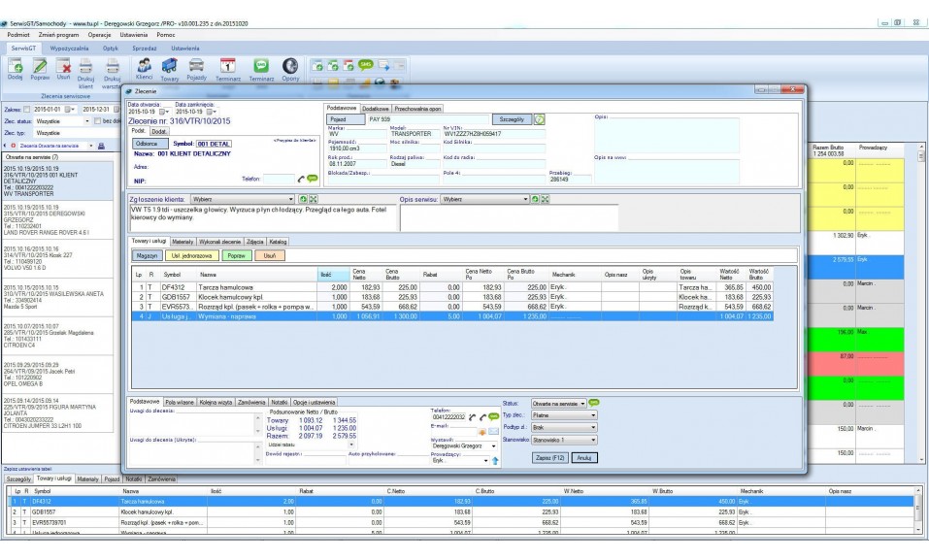Open the 'Typ zlec.' Płatne dropdown
The height and width of the screenshot is (560, 929).
(x=593, y=415)
